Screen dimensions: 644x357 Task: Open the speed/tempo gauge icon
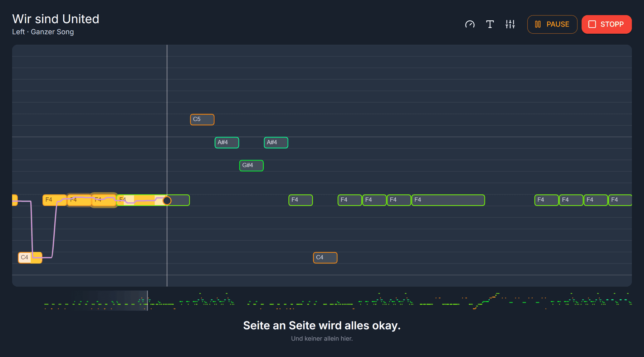tap(470, 24)
